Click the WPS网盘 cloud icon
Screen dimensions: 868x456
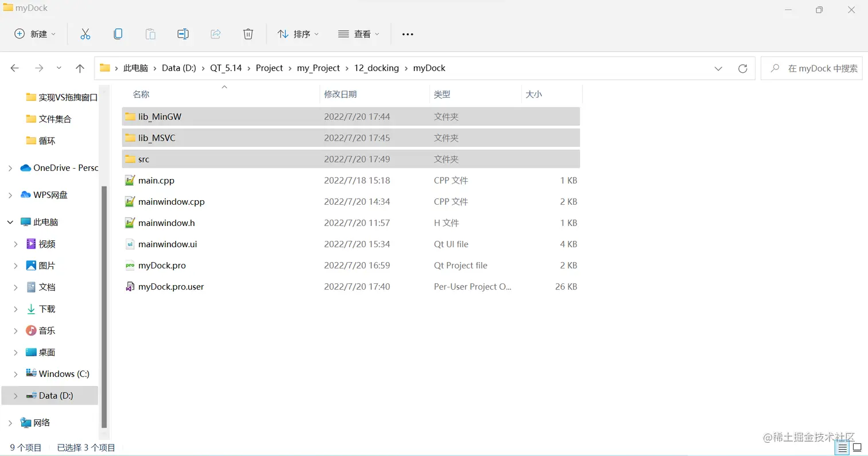tap(25, 195)
